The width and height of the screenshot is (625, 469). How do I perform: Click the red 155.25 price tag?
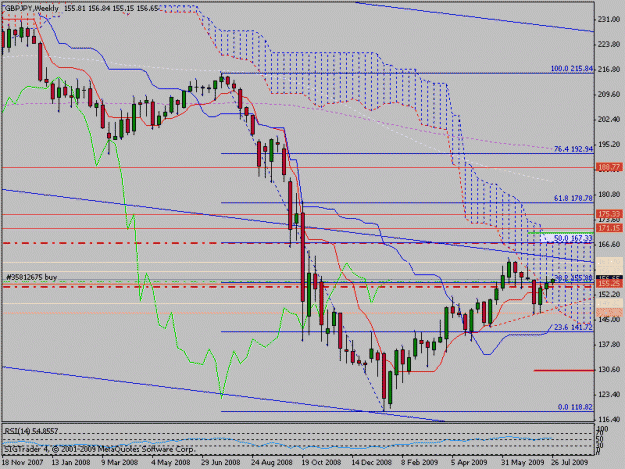coord(609,283)
